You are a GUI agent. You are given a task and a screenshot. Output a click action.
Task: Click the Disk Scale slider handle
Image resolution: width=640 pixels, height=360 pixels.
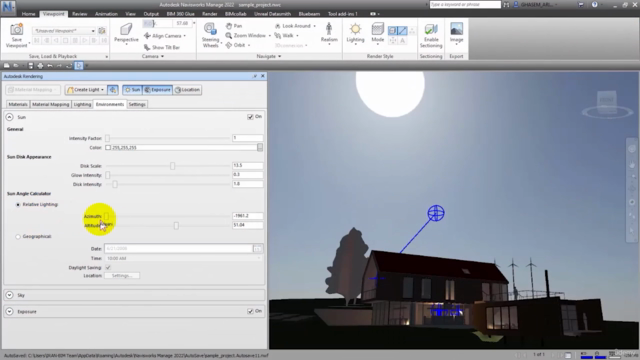click(173, 166)
